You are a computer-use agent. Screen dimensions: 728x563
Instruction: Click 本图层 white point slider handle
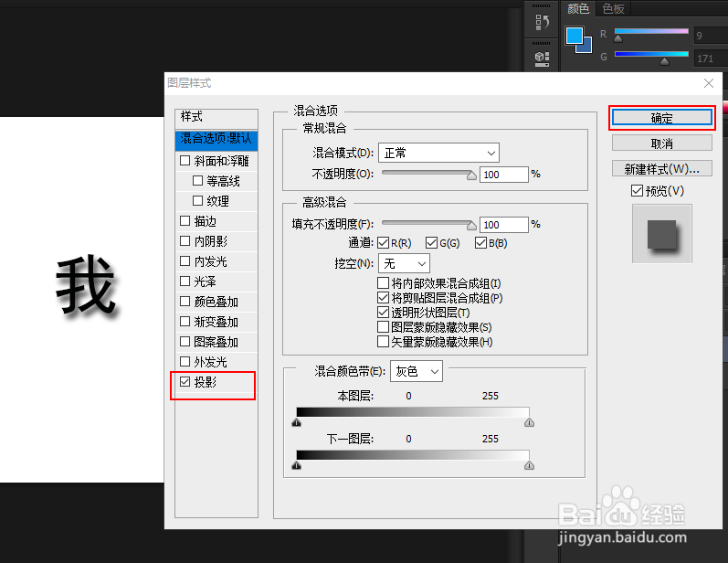[x=529, y=422]
